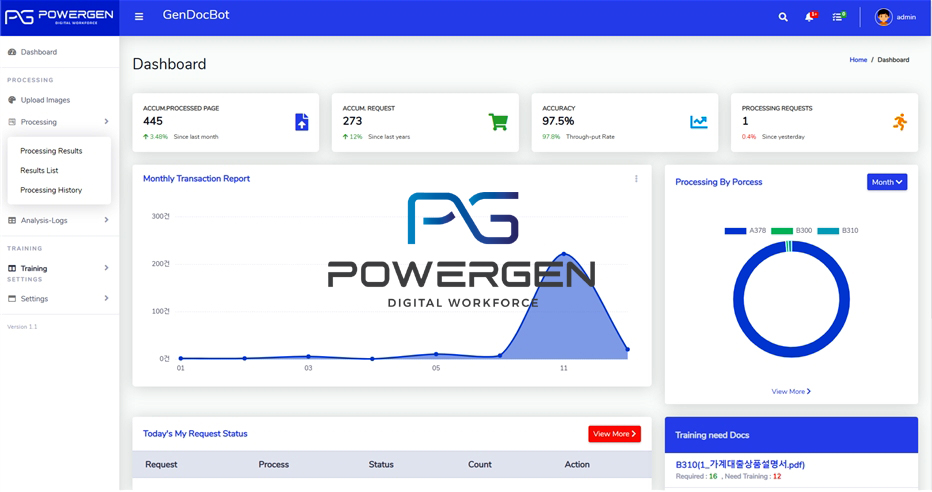The height and width of the screenshot is (492, 932).
Task: Open the notifications bell icon
Action: coord(809,17)
